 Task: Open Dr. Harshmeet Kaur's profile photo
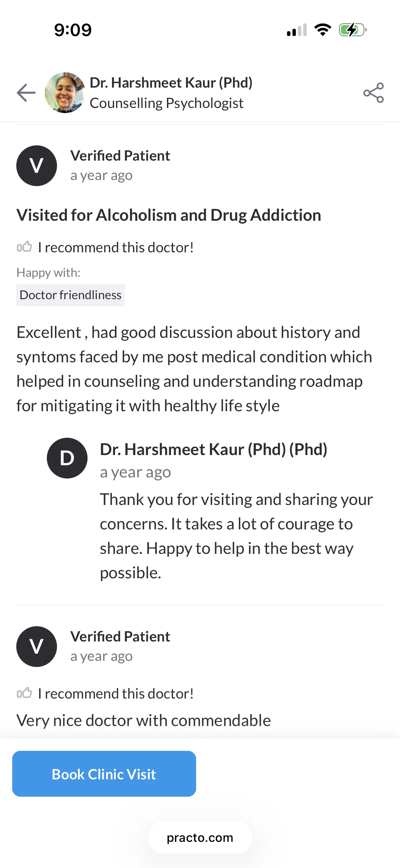[65, 92]
